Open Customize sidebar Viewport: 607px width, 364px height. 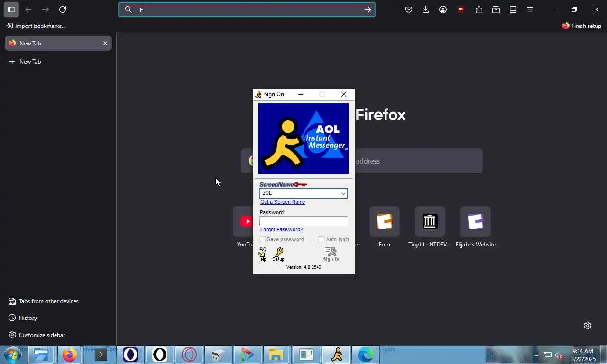(x=37, y=335)
